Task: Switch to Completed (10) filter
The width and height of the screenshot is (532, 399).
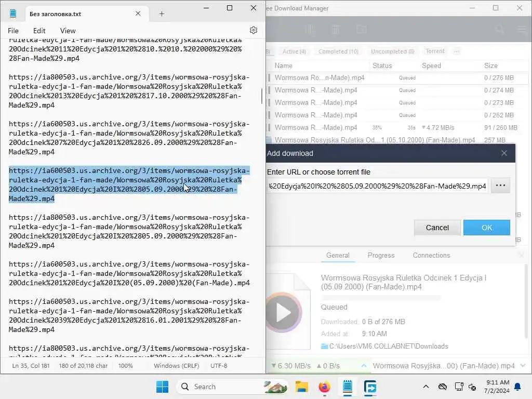Action: coord(338,51)
